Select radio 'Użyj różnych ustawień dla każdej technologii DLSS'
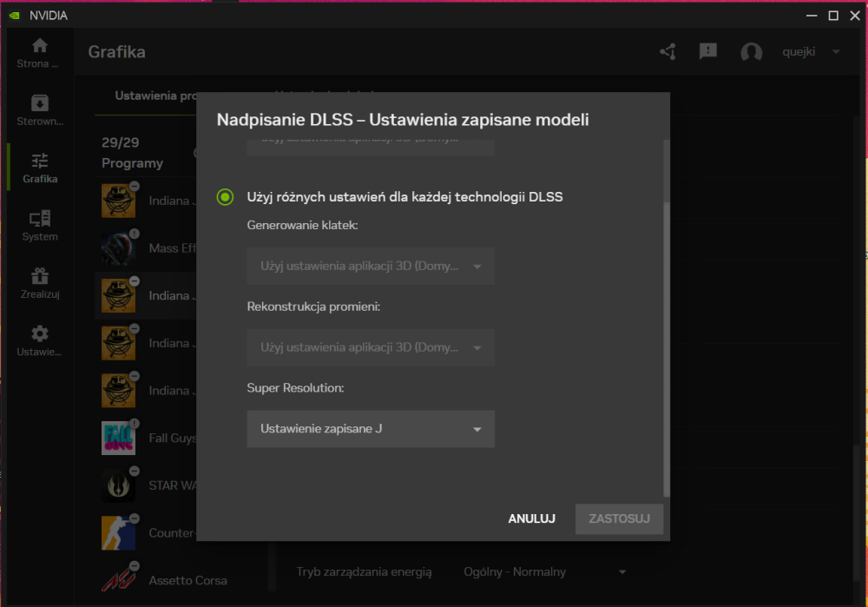868x607 pixels. click(x=225, y=197)
